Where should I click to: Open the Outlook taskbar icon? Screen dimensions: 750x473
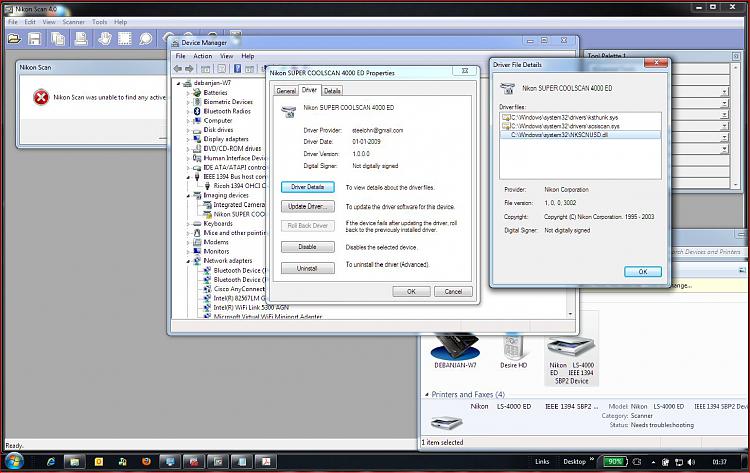click(x=99, y=462)
